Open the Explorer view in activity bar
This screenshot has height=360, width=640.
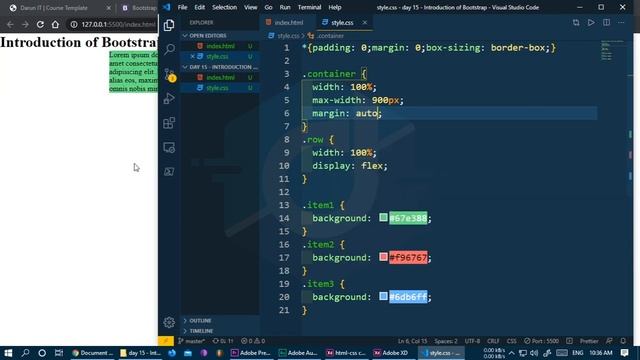[169, 25]
